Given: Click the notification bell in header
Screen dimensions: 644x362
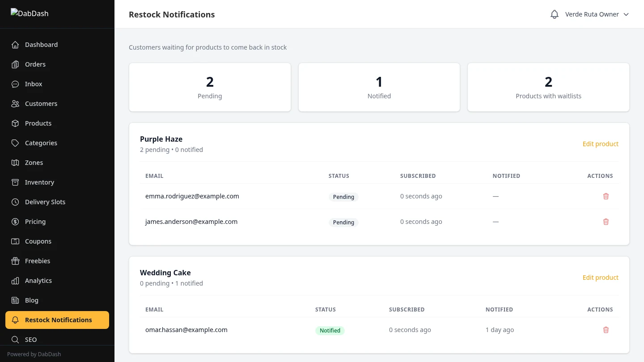Looking at the screenshot, I should 554,14.
